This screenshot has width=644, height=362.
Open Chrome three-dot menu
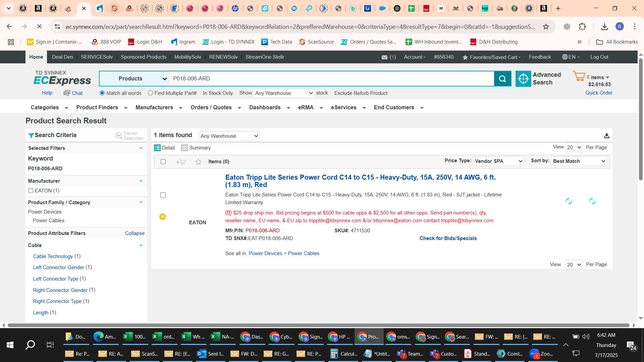635,26
